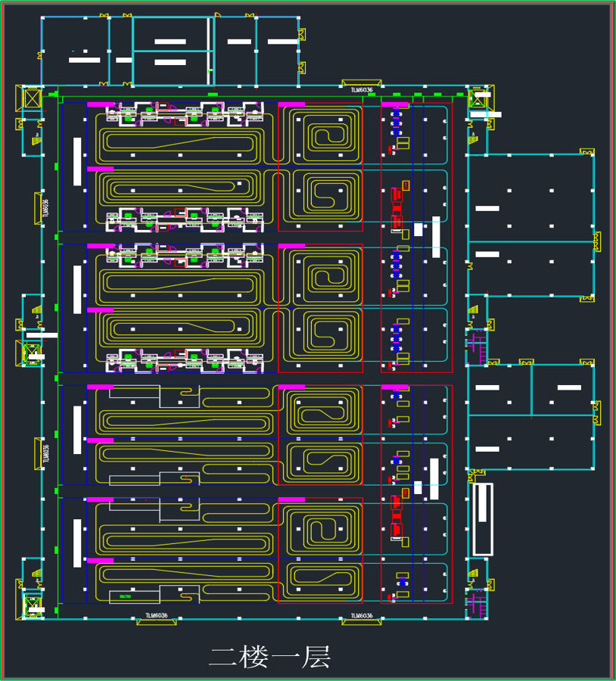Select the white vertical bar left of top bay
The image size is (616, 681).
pos(77,161)
